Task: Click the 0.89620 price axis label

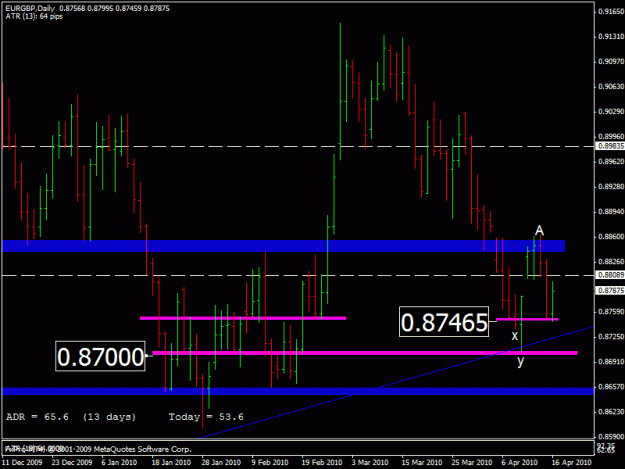Action: tap(611, 161)
